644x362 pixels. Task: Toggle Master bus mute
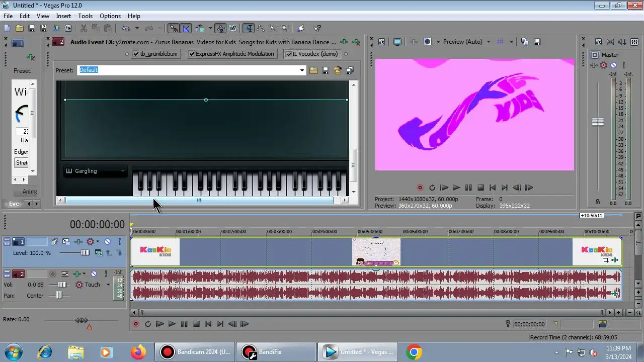(613, 65)
